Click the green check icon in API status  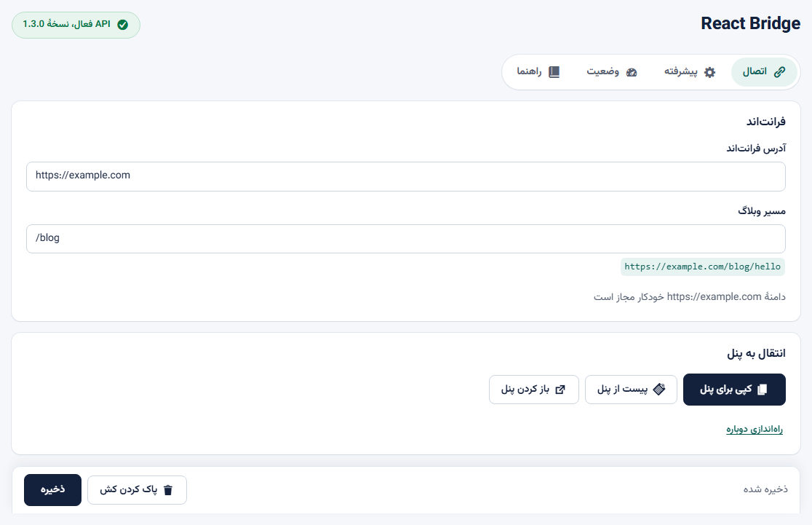point(123,25)
